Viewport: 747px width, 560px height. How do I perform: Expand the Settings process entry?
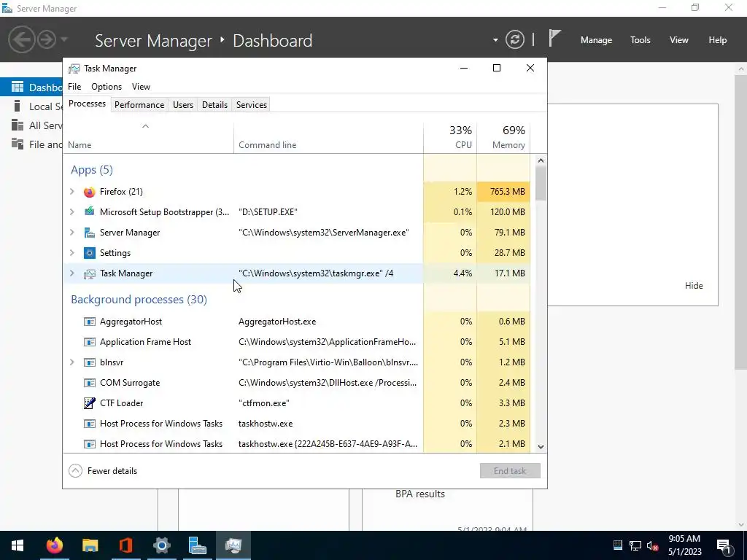point(72,253)
